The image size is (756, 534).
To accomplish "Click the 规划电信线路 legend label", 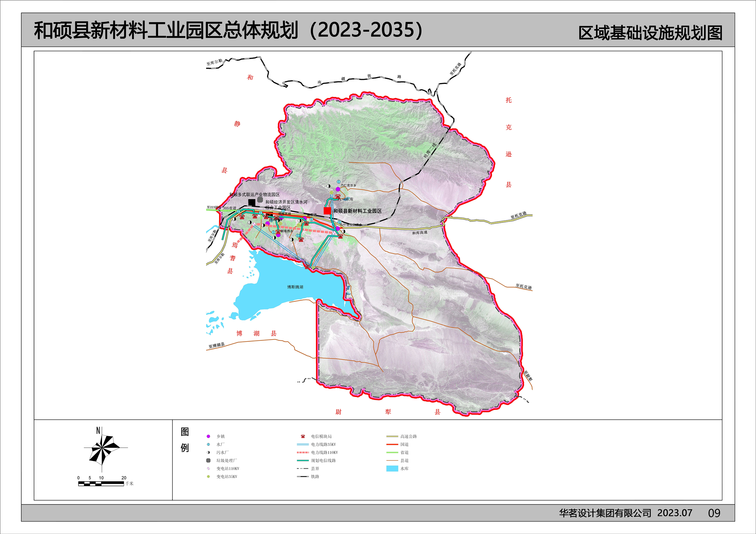I will point(323,460).
